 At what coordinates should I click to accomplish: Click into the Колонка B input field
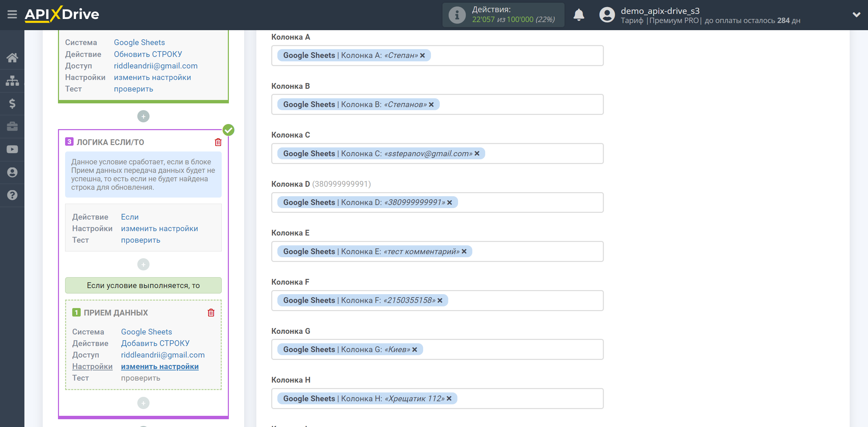click(x=437, y=104)
